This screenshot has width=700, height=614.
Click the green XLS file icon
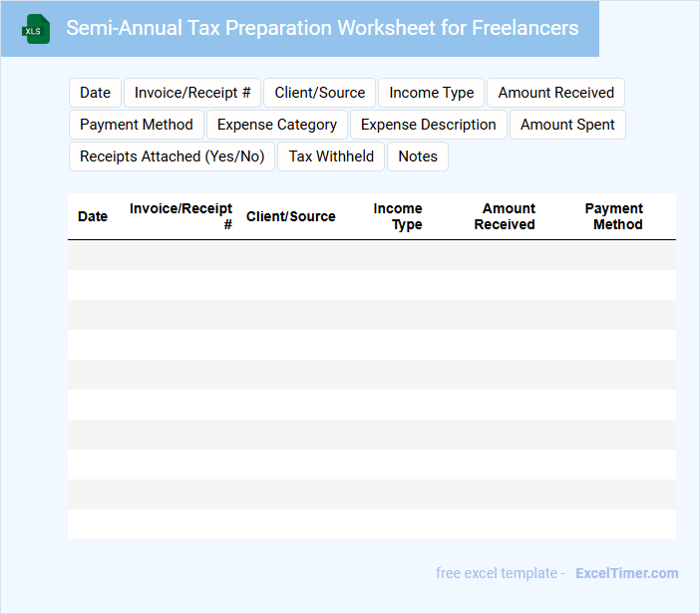(36, 29)
